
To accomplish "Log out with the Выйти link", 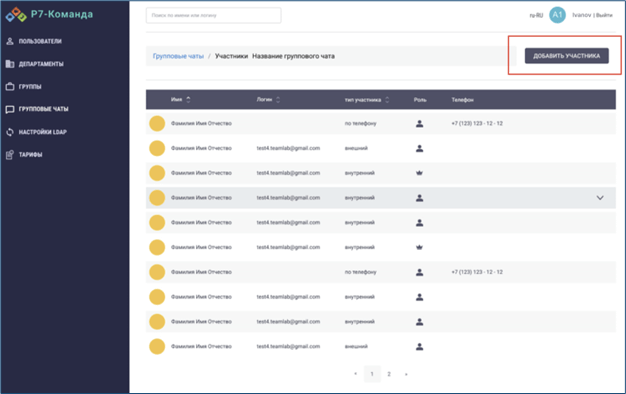I will click(604, 15).
